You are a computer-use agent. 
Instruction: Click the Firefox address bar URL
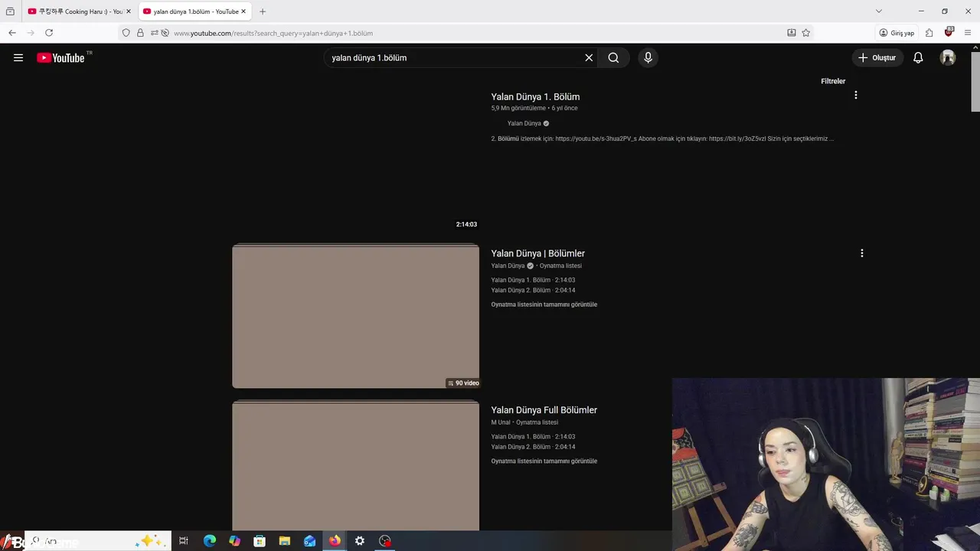coord(273,33)
